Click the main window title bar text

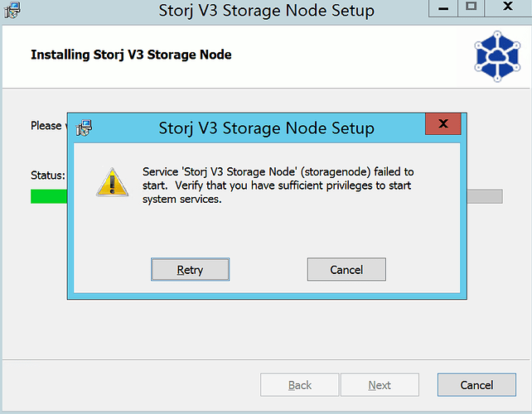point(266,11)
